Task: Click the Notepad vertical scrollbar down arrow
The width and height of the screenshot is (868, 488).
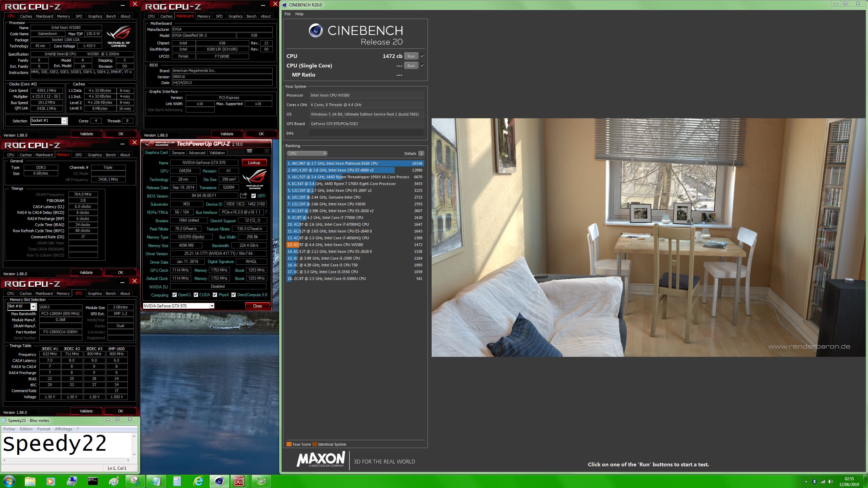Action: tap(134, 455)
